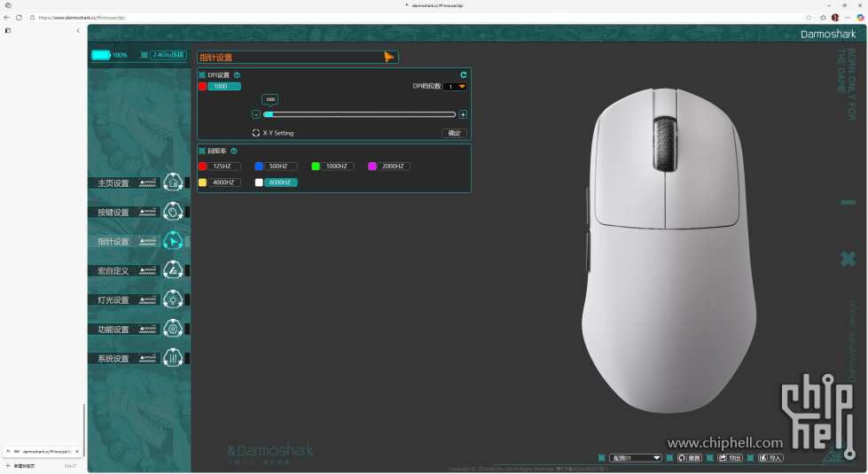Click the DPI slider track
This screenshot has height=474, width=868.
pyautogui.click(x=359, y=114)
